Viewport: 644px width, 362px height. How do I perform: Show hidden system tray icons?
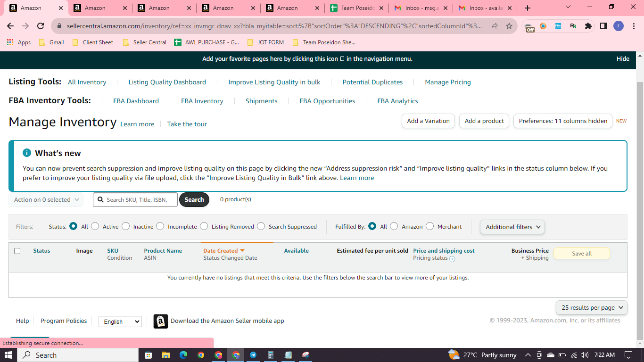[528, 355]
